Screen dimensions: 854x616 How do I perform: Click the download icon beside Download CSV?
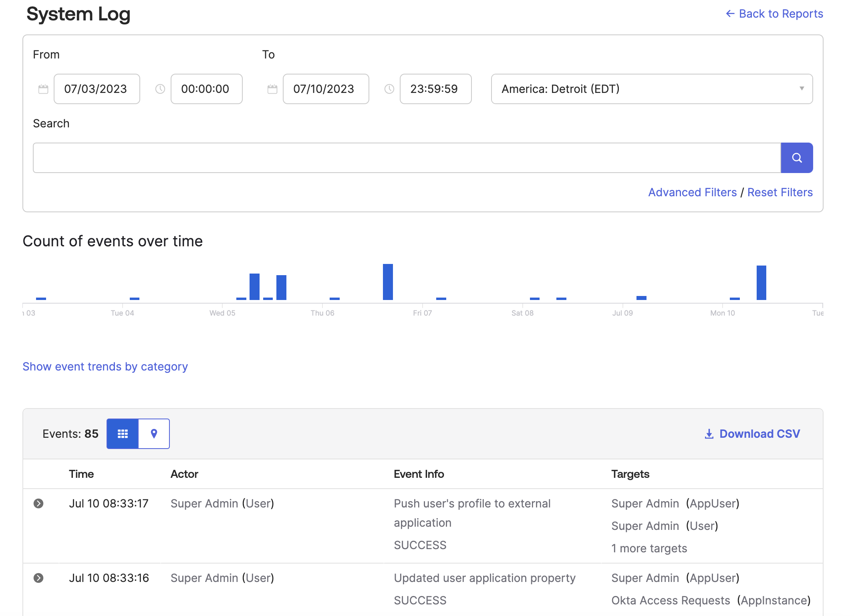click(x=709, y=433)
